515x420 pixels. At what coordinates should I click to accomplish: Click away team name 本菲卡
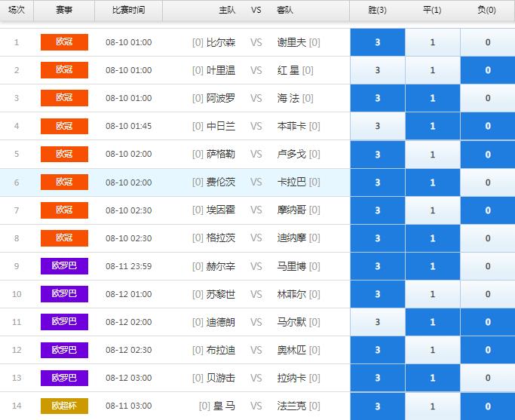[291, 126]
